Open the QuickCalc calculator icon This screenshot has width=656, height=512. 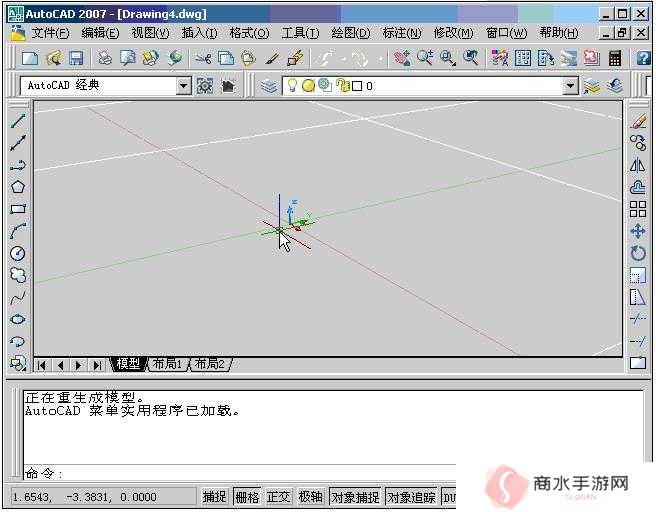615,58
